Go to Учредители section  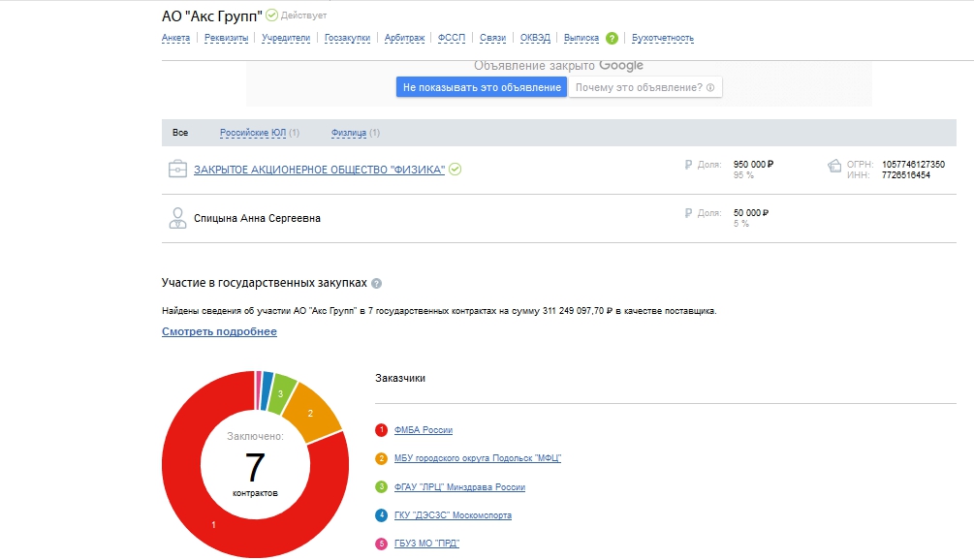tap(286, 38)
